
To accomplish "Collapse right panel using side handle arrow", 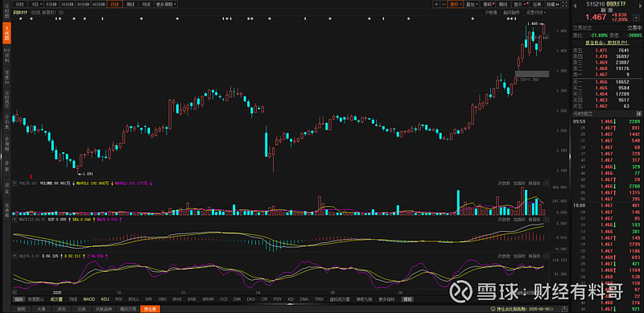I will 570,156.
